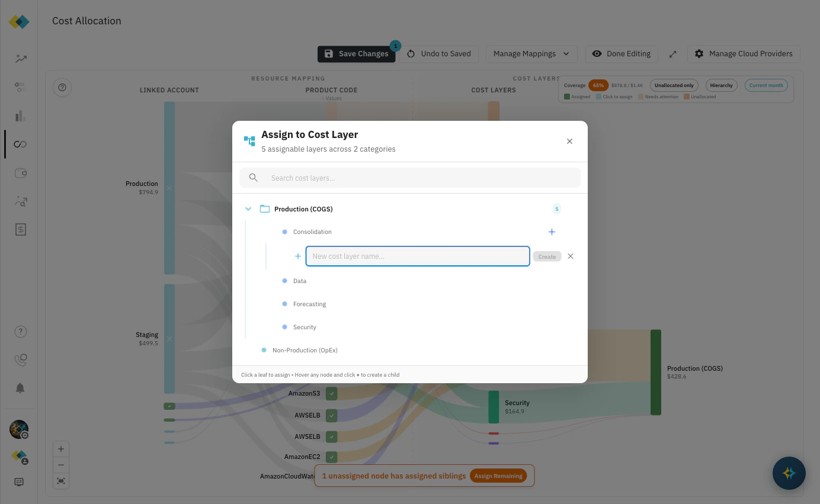Open the anomaly search sidebar icon
This screenshot has width=820, height=504.
click(21, 201)
